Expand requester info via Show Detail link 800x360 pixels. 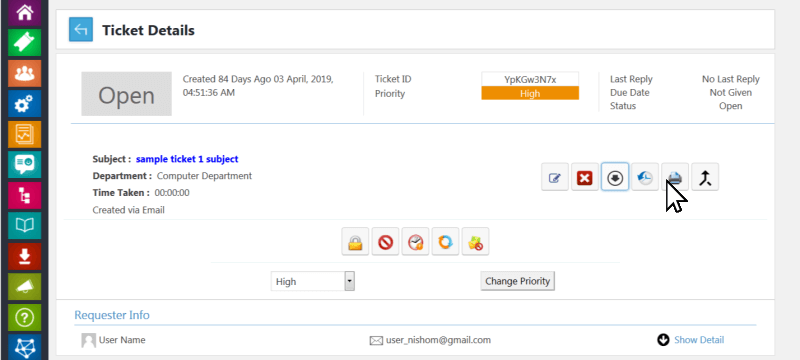[x=699, y=340]
